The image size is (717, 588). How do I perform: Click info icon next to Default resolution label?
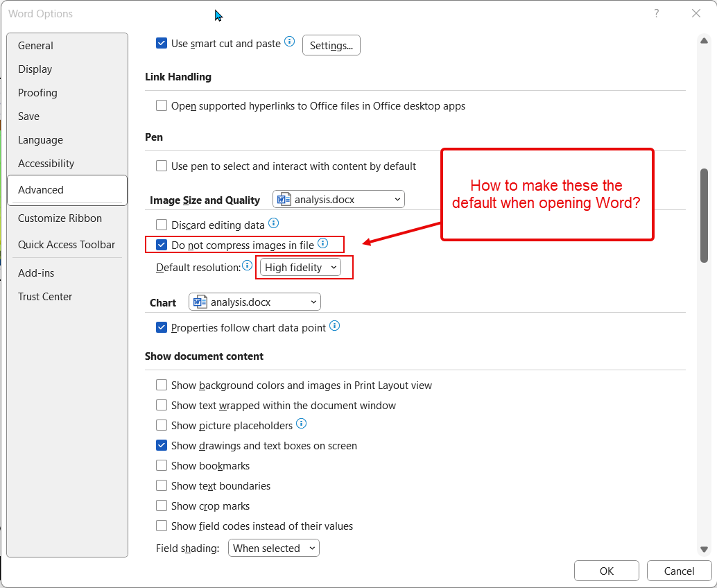point(248,265)
